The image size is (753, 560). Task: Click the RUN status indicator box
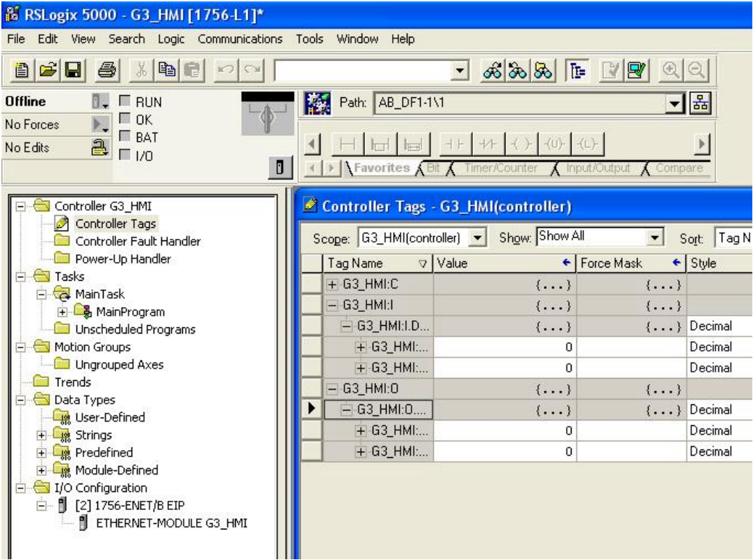point(125,101)
